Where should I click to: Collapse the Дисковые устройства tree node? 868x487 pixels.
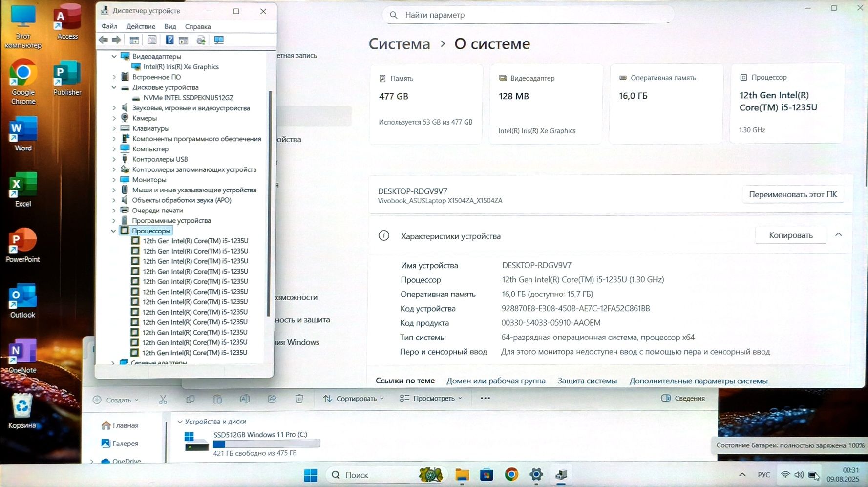(114, 87)
